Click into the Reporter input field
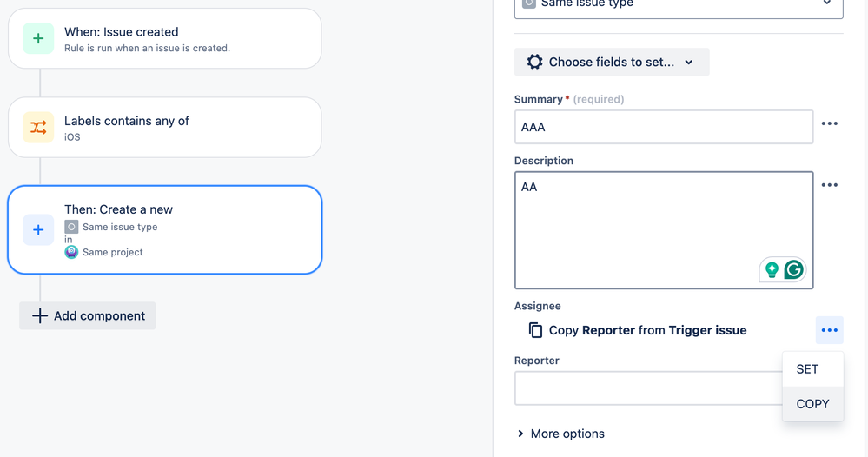868x457 pixels. [649, 388]
